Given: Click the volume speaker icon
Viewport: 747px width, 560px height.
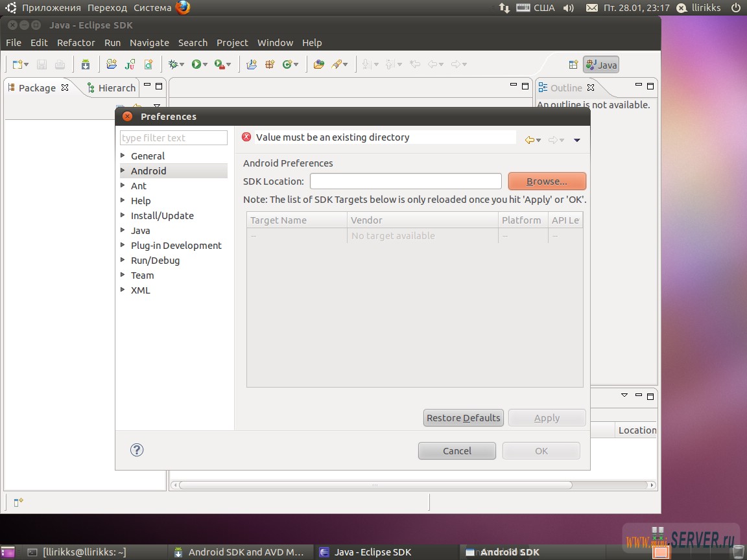Looking at the screenshot, I should [568, 8].
